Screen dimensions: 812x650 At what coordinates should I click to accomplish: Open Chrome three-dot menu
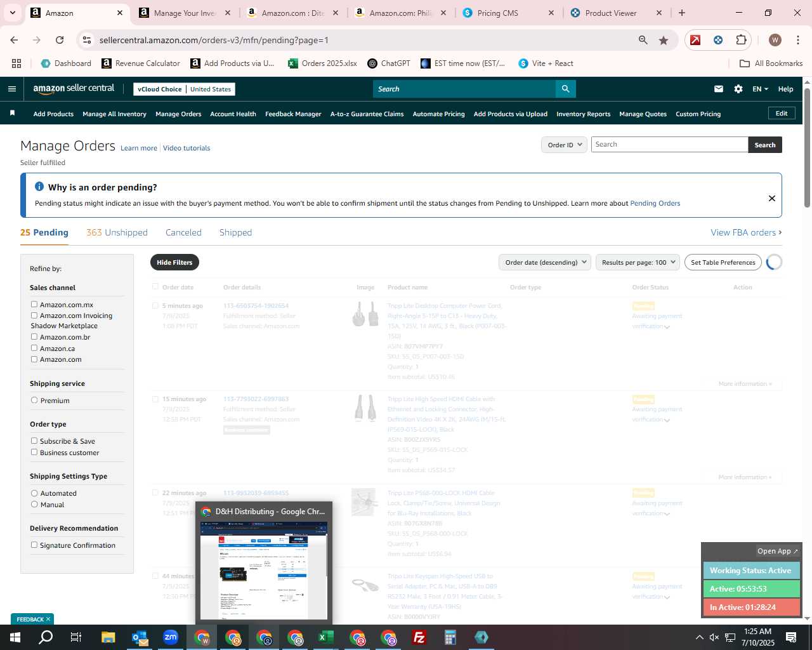[x=797, y=40]
